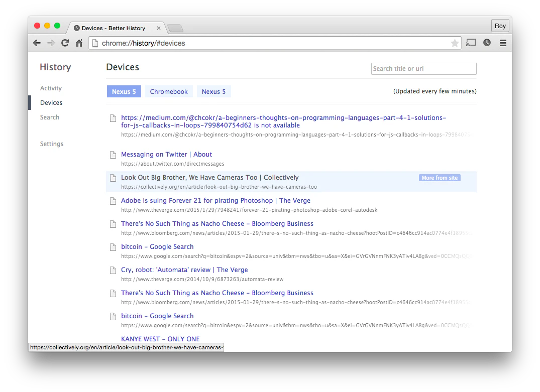
Task: Click the page icon beside second Nacho Cheese entry
Action: click(x=113, y=293)
